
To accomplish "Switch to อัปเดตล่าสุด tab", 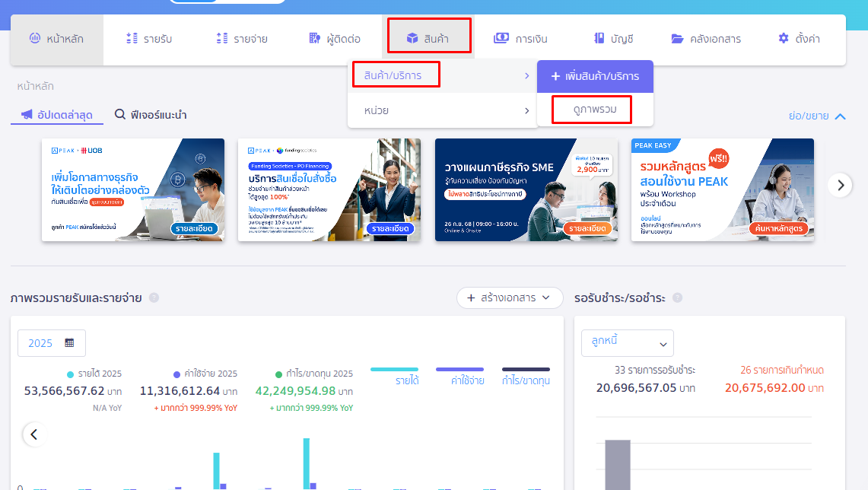I will [57, 115].
